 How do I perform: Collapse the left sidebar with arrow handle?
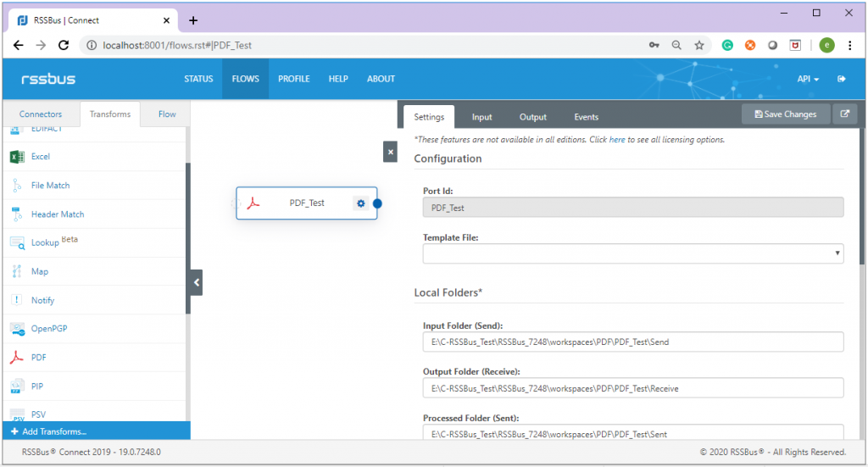pos(197,282)
